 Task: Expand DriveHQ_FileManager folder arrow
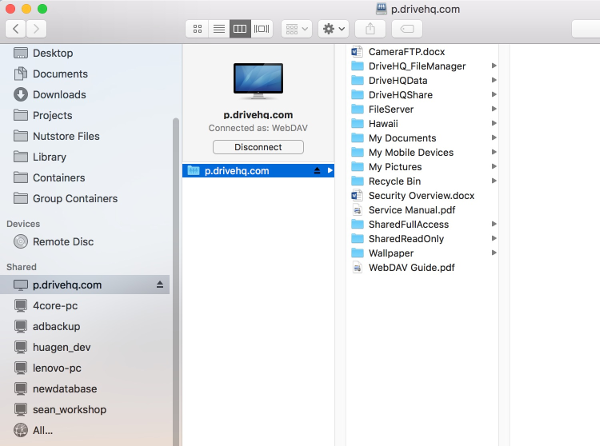pyautogui.click(x=494, y=66)
